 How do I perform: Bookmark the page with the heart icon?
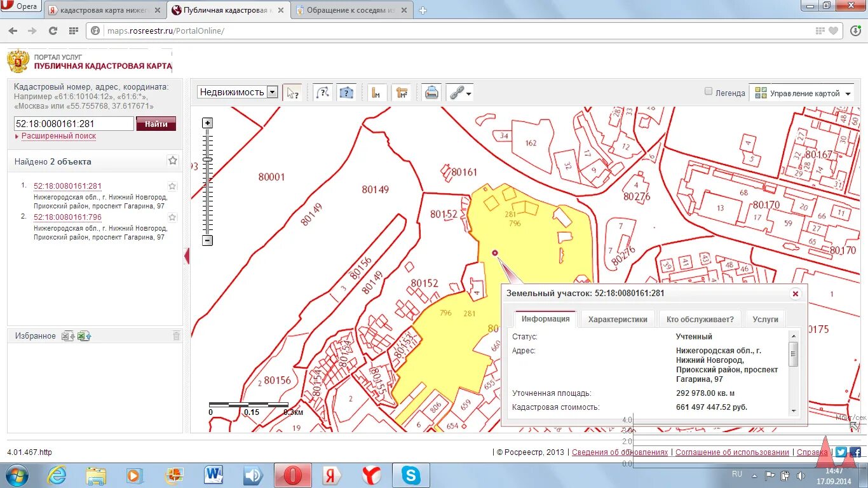pos(833,30)
